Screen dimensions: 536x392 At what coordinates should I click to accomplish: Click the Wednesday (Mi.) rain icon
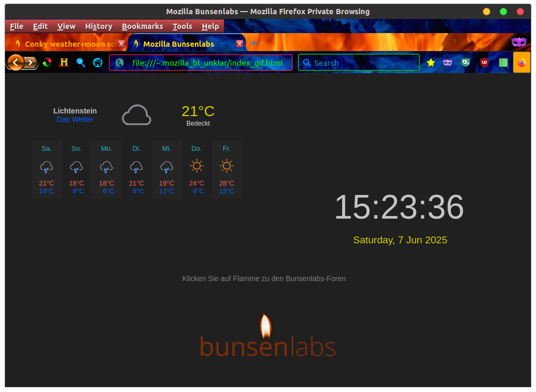167,167
